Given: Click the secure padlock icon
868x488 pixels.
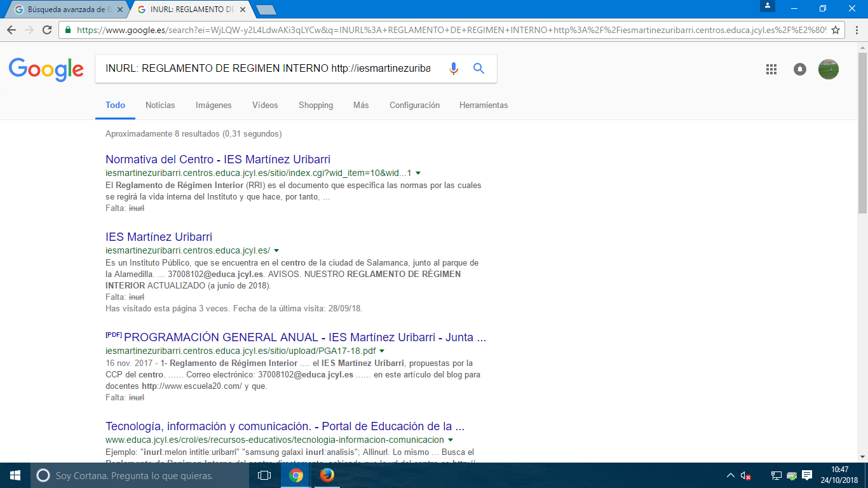Looking at the screenshot, I should 68,30.
